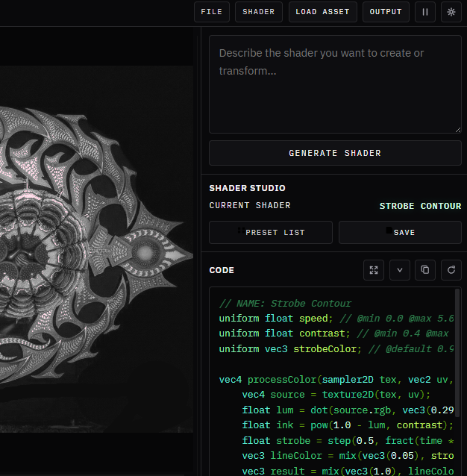
Task: Pause the shader preview playback
Action: tap(424, 12)
